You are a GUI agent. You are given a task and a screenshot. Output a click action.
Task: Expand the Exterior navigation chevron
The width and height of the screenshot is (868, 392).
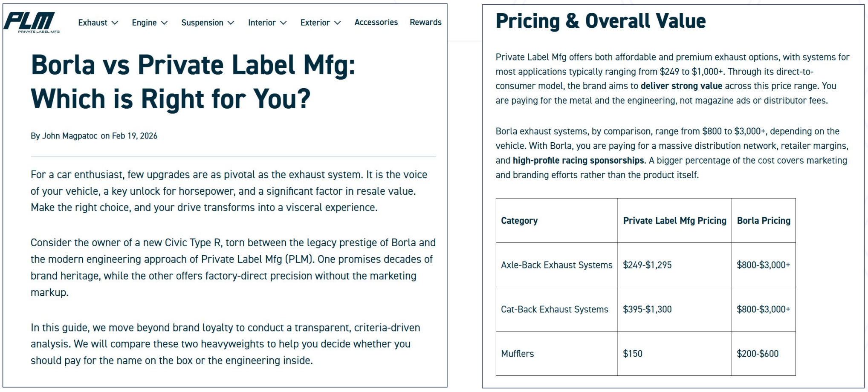[338, 23]
